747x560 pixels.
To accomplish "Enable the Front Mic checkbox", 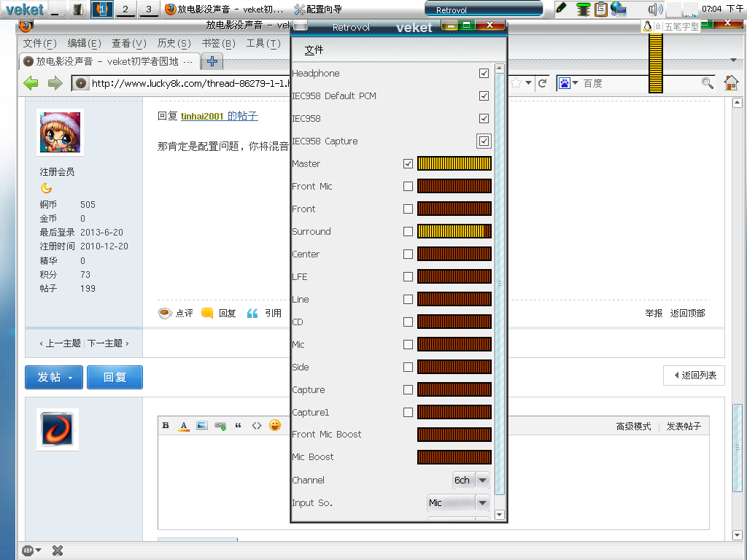I will [x=408, y=187].
